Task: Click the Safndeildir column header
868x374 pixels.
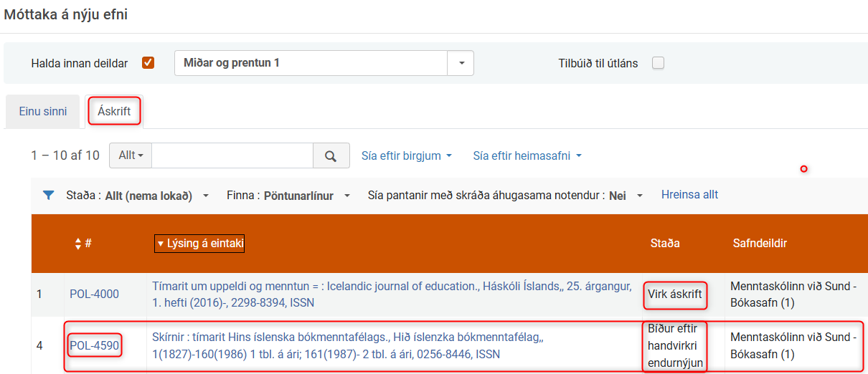Action: click(x=760, y=244)
